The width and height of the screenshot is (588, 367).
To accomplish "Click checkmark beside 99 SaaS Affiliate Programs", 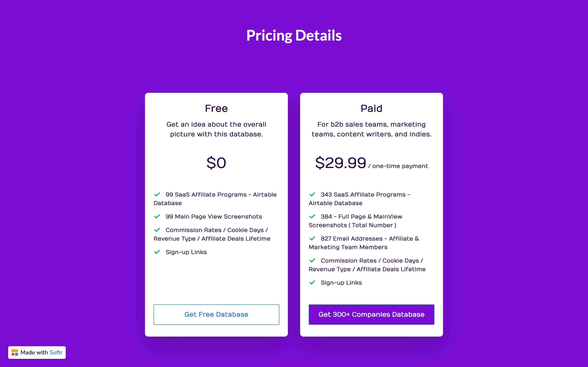I will pyautogui.click(x=157, y=195).
